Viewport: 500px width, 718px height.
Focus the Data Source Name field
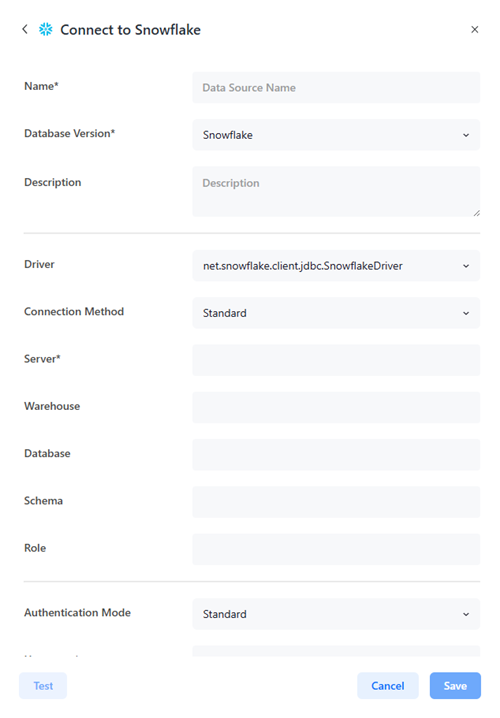click(336, 87)
